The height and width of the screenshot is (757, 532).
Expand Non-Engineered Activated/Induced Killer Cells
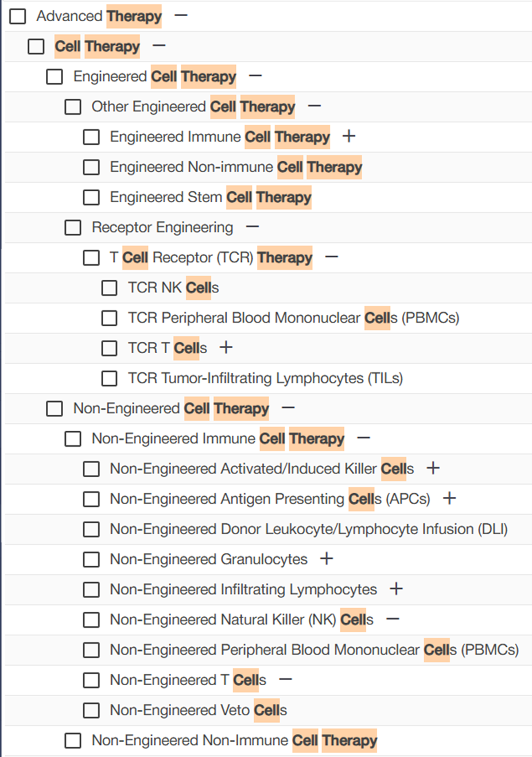433,468
